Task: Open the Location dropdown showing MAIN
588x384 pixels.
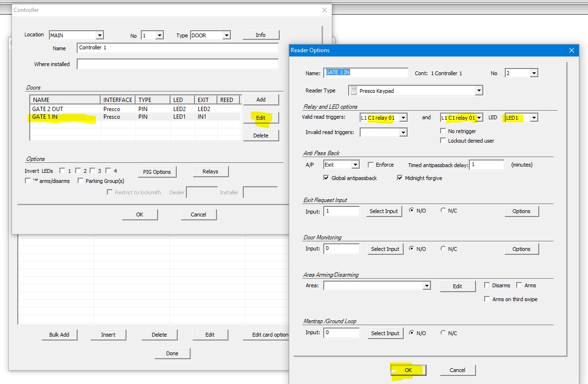Action: click(x=100, y=35)
